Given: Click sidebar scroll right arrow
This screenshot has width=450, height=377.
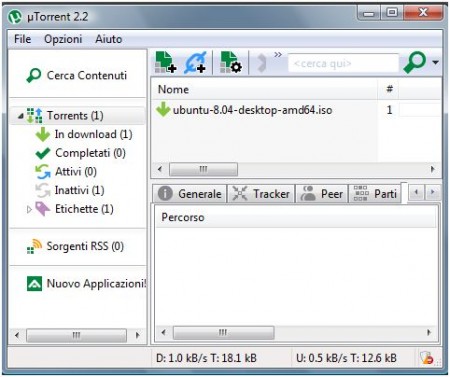Looking at the screenshot, I should click(137, 335).
